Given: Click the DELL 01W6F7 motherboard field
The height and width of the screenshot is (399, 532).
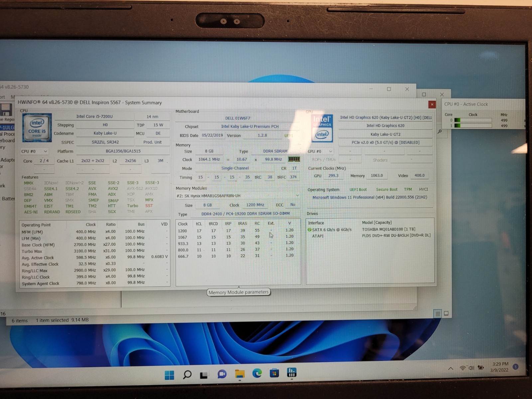Looking at the screenshot, I should point(238,118).
